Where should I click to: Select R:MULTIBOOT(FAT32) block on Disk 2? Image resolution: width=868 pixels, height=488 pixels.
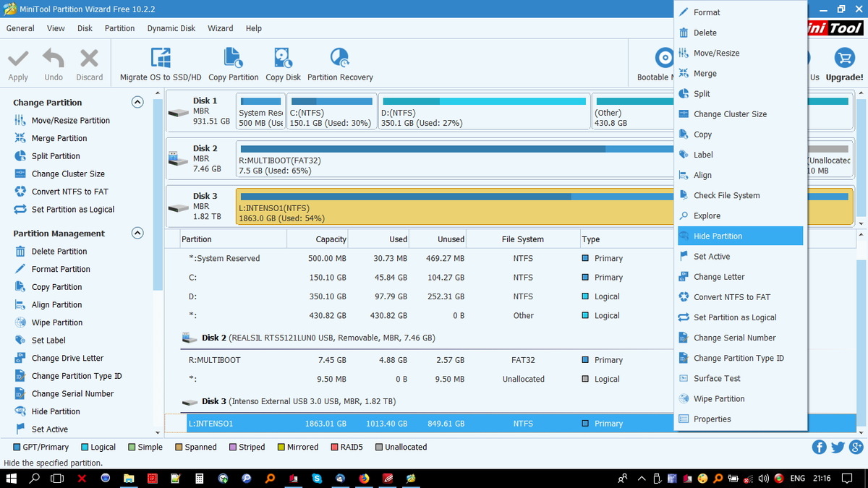[456, 159]
